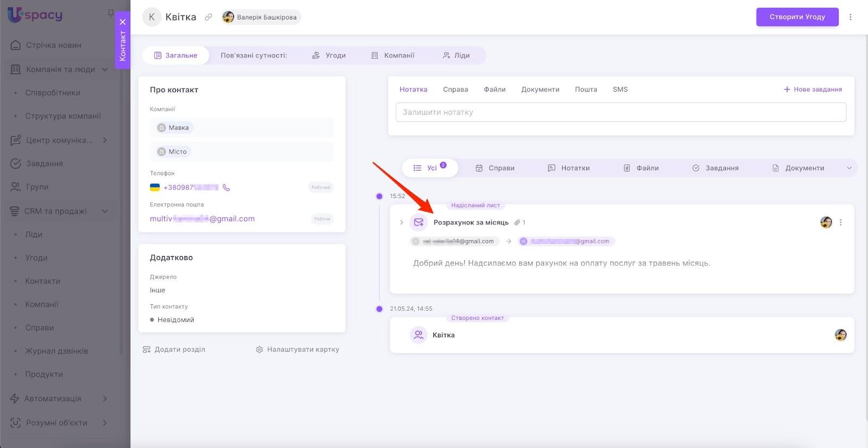This screenshot has height=448, width=868.
Task: Expand the Розрахунок за місяць email with its chevron
Action: pyautogui.click(x=401, y=222)
